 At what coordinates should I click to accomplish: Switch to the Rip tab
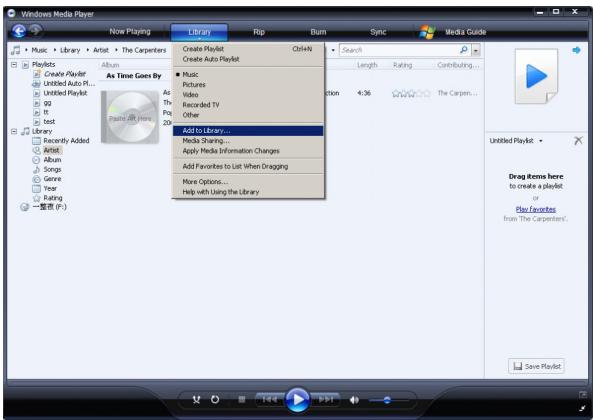pyautogui.click(x=259, y=32)
